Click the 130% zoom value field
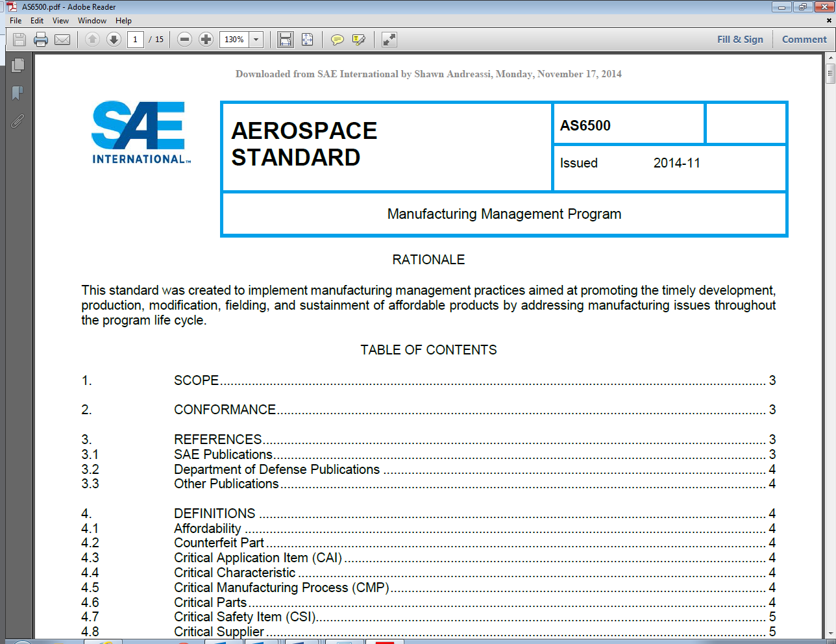 [234, 40]
